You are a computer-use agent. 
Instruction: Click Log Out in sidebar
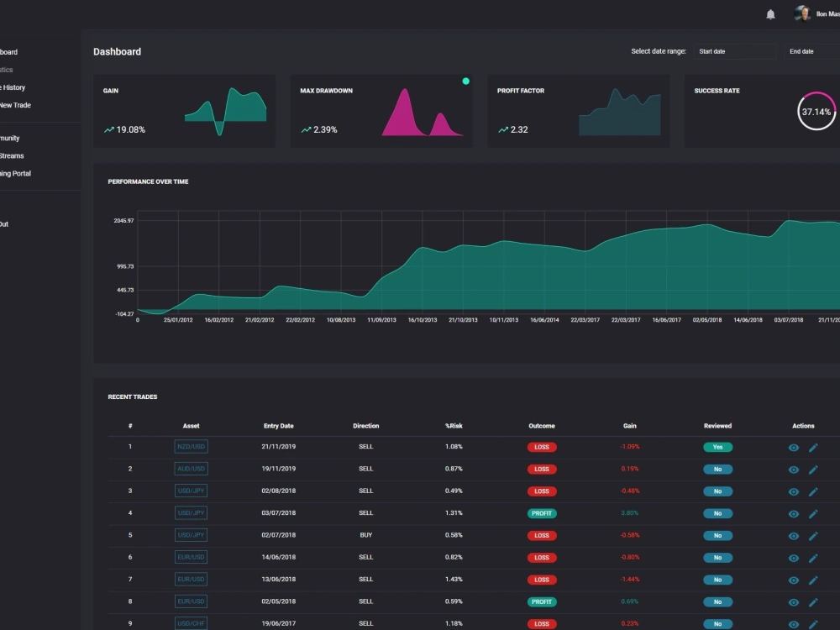(4, 224)
